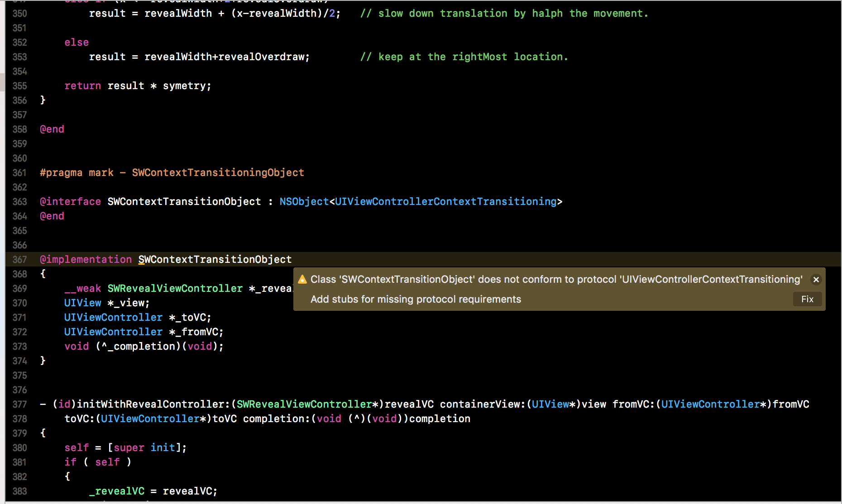Click '@end' on line 358
The image size is (842, 504).
(52, 129)
